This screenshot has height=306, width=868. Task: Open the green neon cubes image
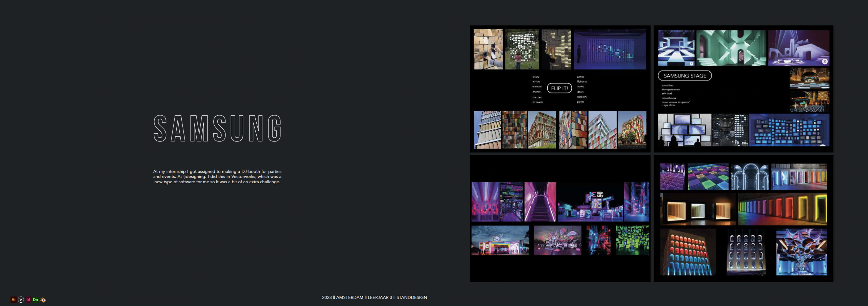[632, 241]
